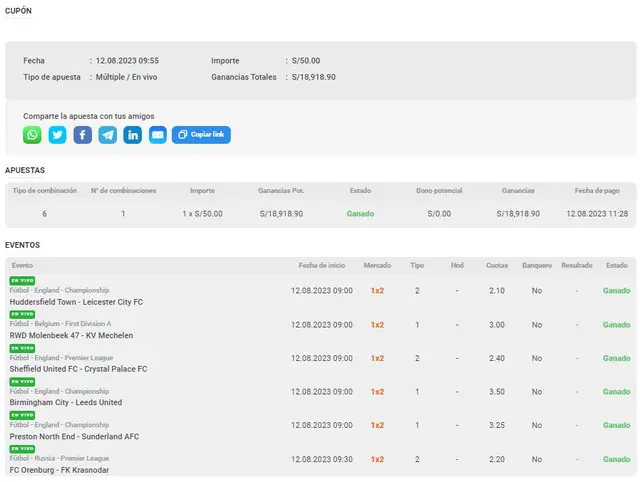Click the payment date 12.08.2023 11:28
Screen dimensions: 640x482
(597, 214)
